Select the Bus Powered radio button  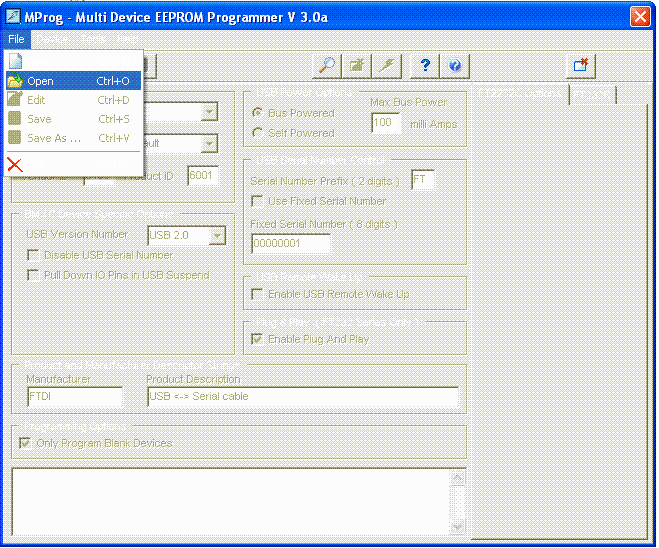[258, 113]
